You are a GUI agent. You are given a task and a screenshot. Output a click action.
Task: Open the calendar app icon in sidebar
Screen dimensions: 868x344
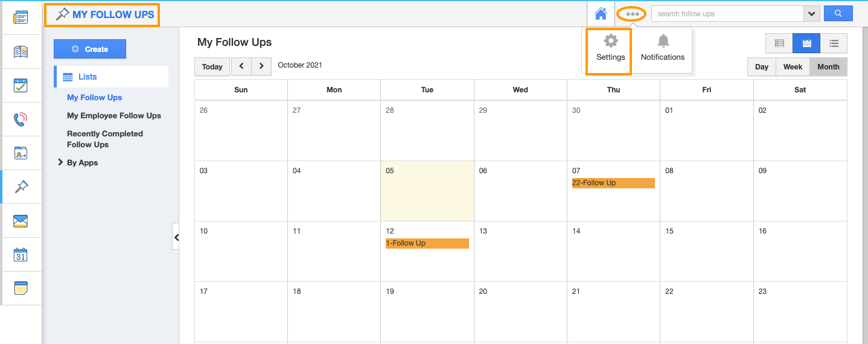[21, 255]
